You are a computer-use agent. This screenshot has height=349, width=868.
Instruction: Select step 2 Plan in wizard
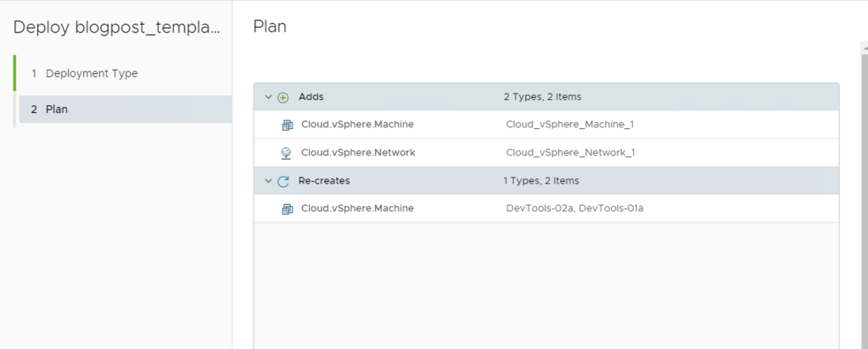tap(56, 110)
